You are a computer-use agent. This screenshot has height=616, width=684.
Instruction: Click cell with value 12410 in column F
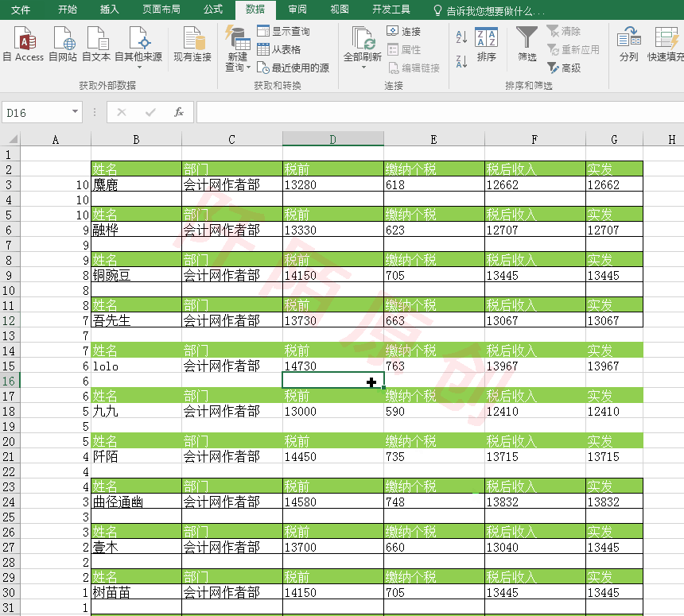pyautogui.click(x=534, y=411)
